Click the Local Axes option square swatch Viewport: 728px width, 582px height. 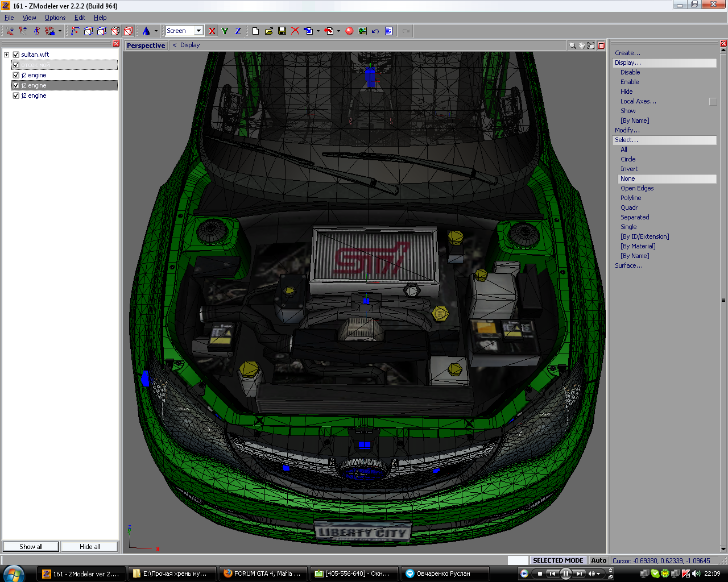pos(713,102)
